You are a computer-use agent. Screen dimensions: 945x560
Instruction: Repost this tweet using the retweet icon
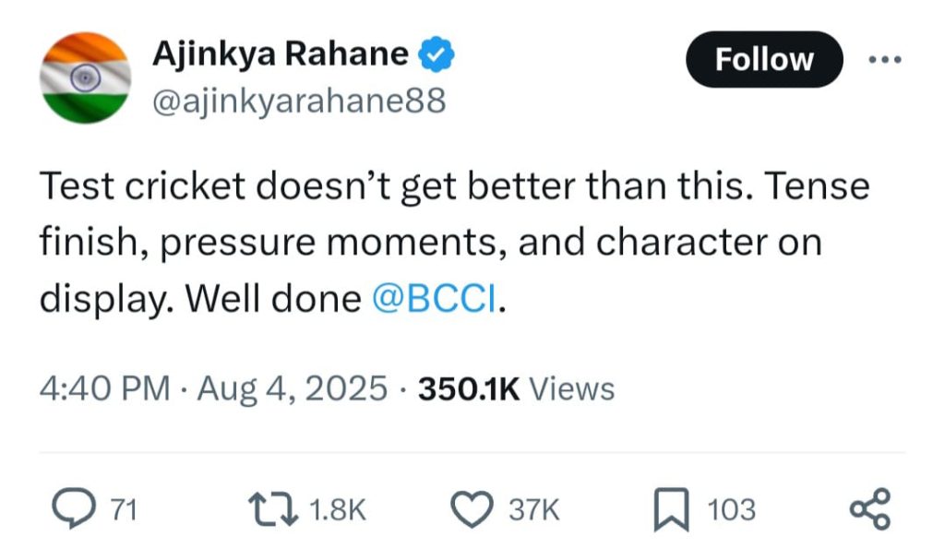click(x=274, y=509)
